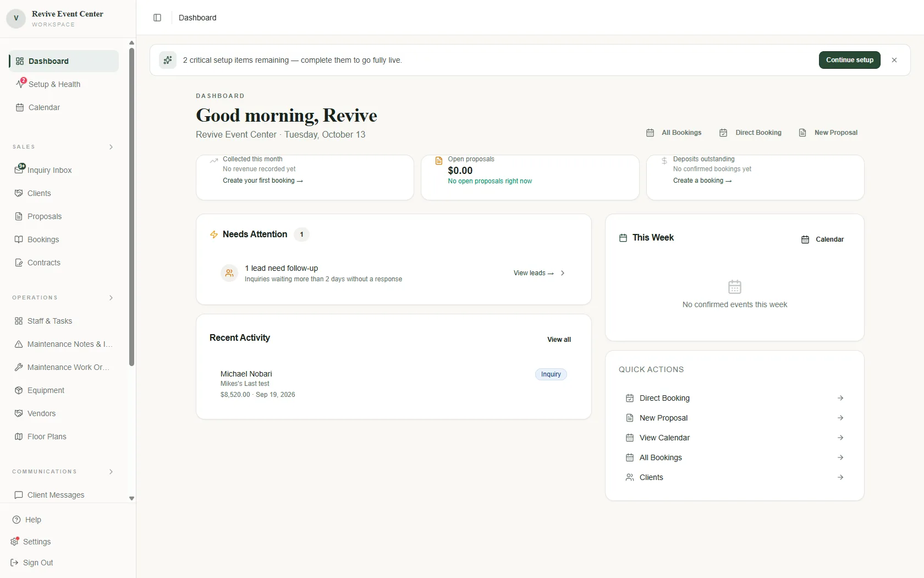The width and height of the screenshot is (924, 578).
Task: Open Calendar from the This Week card
Action: (823, 239)
